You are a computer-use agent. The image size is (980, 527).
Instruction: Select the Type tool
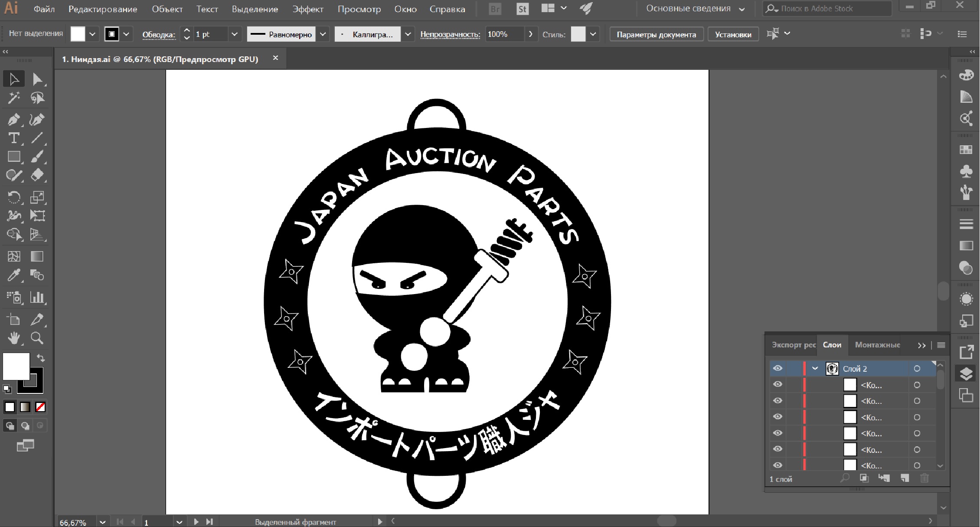(x=13, y=138)
